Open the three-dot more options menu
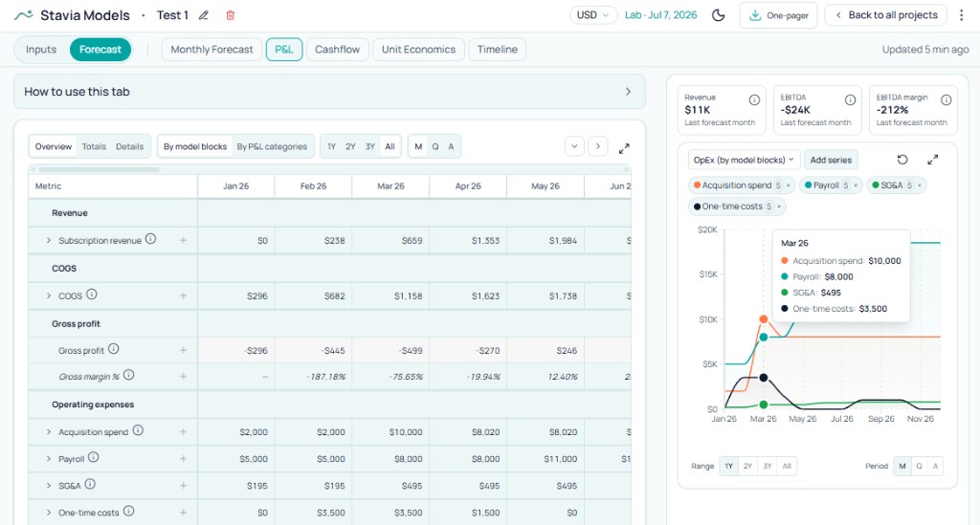The height and width of the screenshot is (525, 980). click(961, 15)
